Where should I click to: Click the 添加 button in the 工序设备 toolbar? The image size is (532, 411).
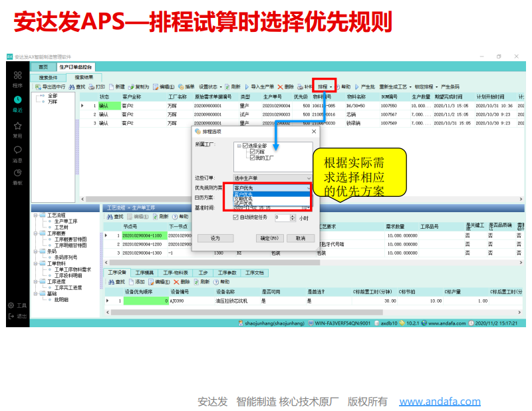click(137, 282)
